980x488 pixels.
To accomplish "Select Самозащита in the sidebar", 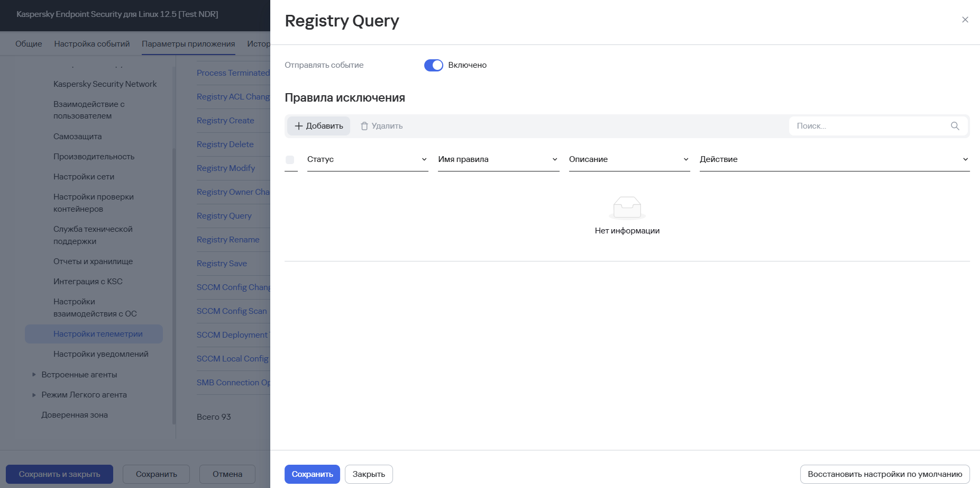I will [77, 137].
